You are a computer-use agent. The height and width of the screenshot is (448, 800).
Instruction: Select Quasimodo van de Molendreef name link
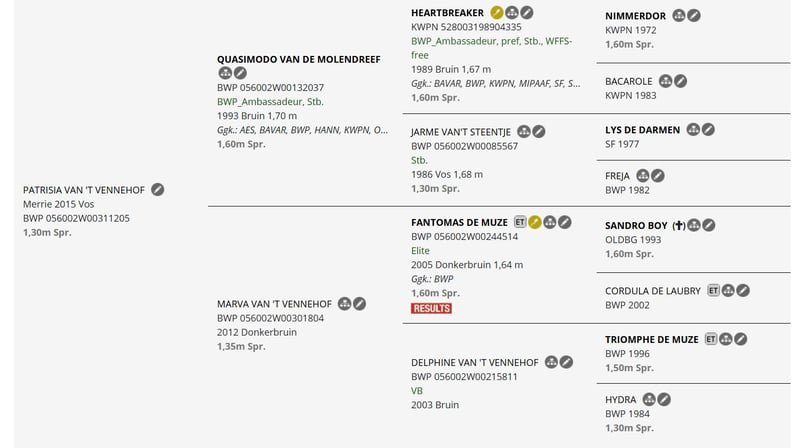[298, 60]
